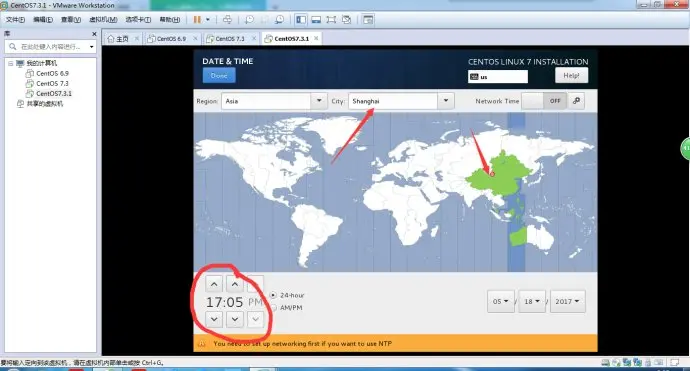The width and height of the screenshot is (690, 371).
Task: Open the 帮助(H) menu
Action: pos(169,19)
